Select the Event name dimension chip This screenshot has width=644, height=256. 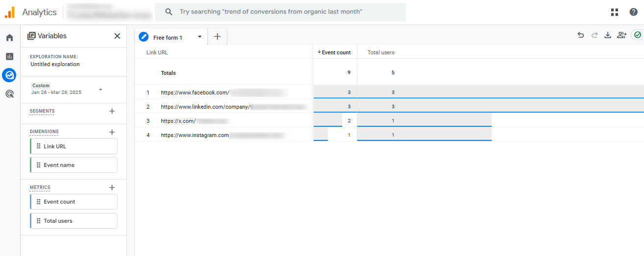(74, 165)
